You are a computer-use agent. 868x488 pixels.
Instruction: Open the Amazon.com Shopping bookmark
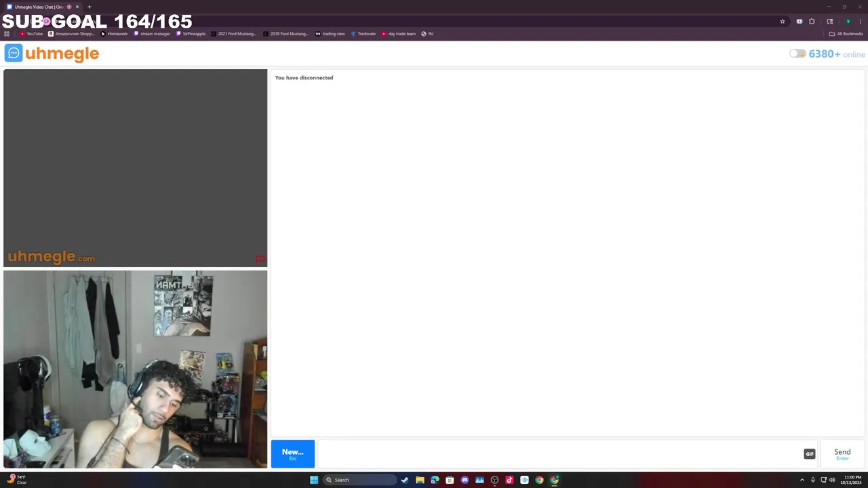[72, 34]
